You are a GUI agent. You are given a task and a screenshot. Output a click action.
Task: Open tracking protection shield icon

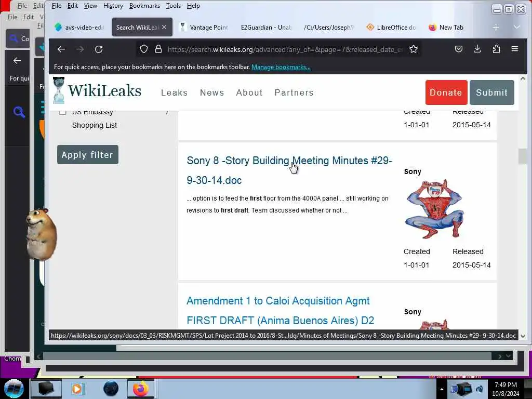[x=144, y=49]
